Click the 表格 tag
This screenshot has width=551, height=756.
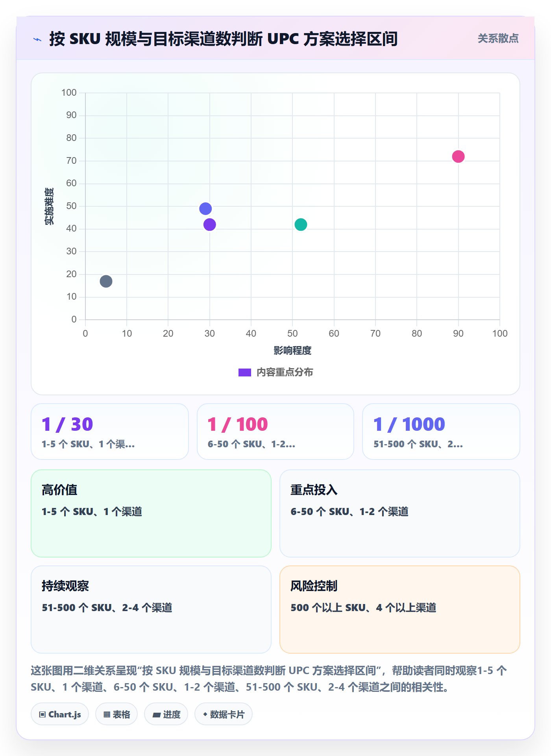tap(116, 714)
